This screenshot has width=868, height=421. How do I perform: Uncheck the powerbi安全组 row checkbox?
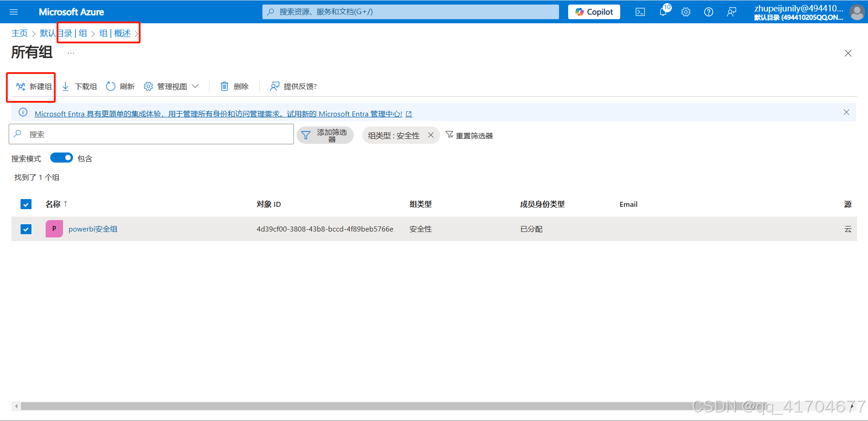[26, 229]
